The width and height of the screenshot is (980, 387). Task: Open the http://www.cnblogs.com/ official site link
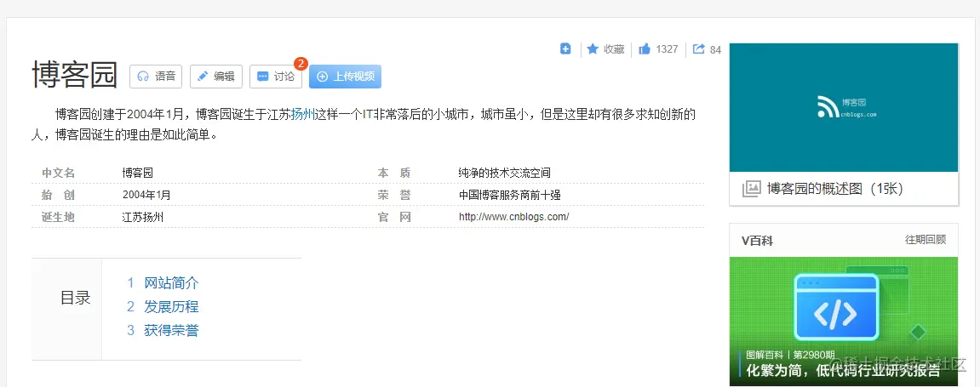(513, 217)
